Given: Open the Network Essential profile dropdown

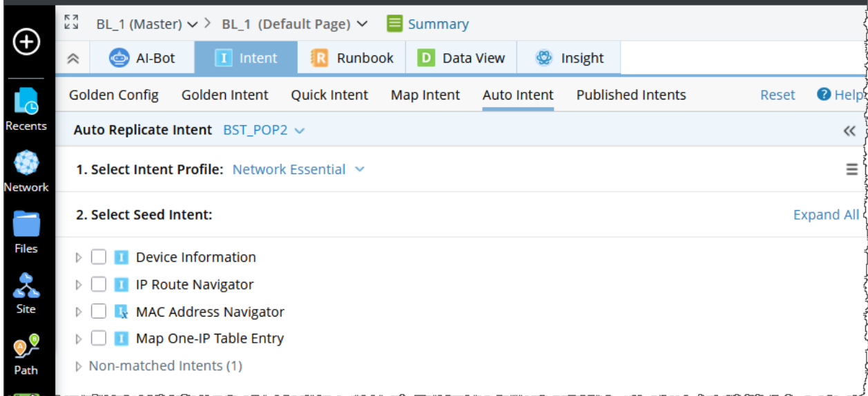Looking at the screenshot, I should pyautogui.click(x=298, y=169).
